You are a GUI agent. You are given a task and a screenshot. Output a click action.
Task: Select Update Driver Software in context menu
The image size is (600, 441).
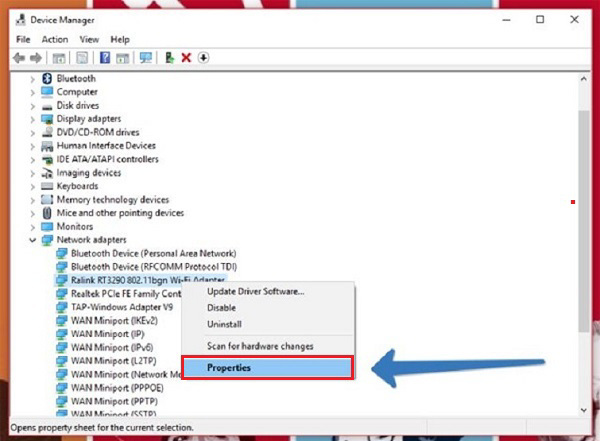(255, 291)
